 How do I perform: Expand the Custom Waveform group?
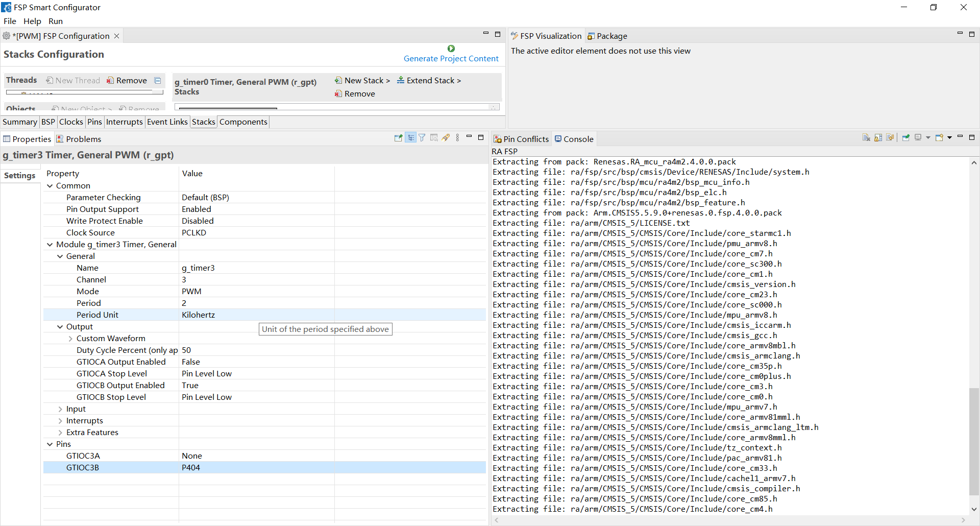[x=70, y=339]
